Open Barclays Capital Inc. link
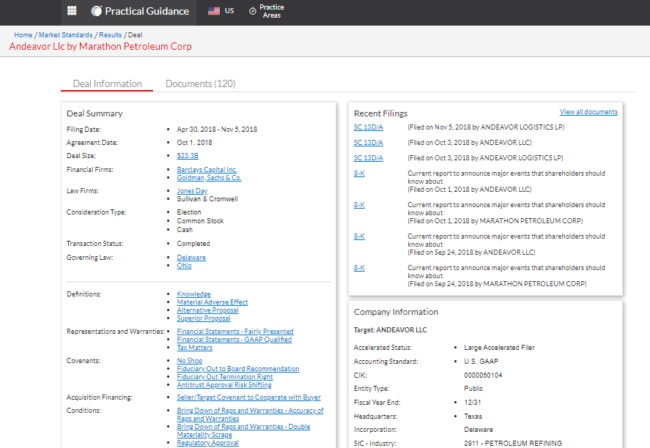 click(207, 170)
